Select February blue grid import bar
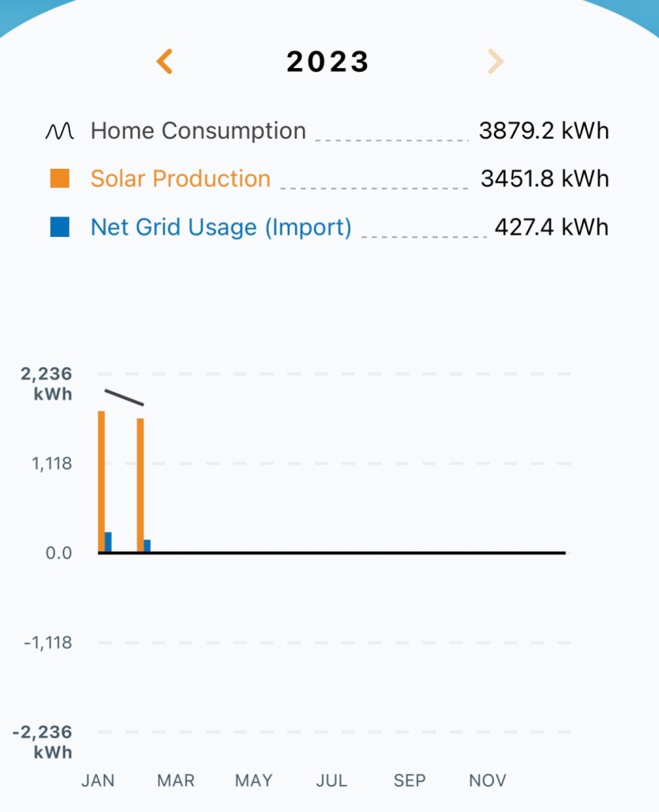This screenshot has width=659, height=812. [148, 546]
